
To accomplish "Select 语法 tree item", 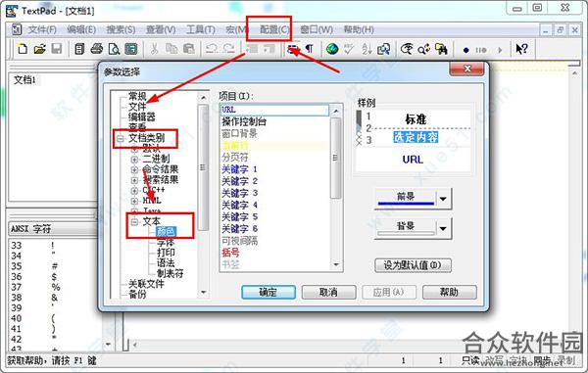I will point(166,263).
